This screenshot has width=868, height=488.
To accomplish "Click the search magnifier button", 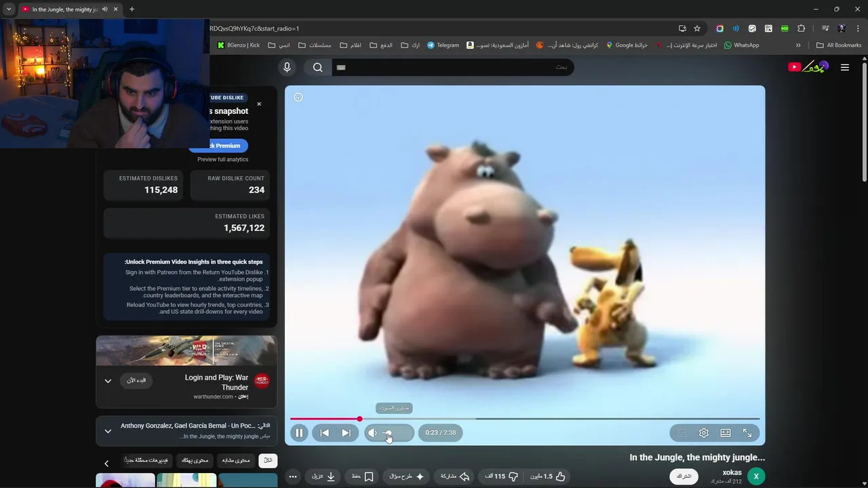I will (x=317, y=67).
